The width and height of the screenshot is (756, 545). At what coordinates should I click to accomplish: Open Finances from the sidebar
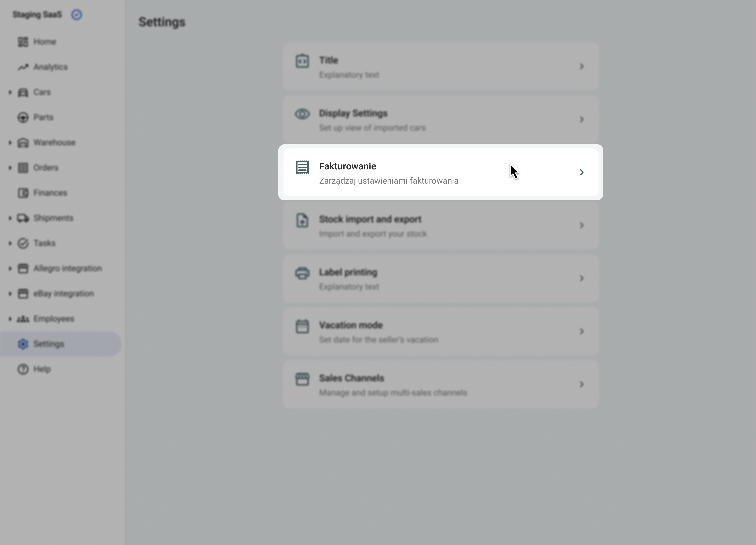pos(50,193)
